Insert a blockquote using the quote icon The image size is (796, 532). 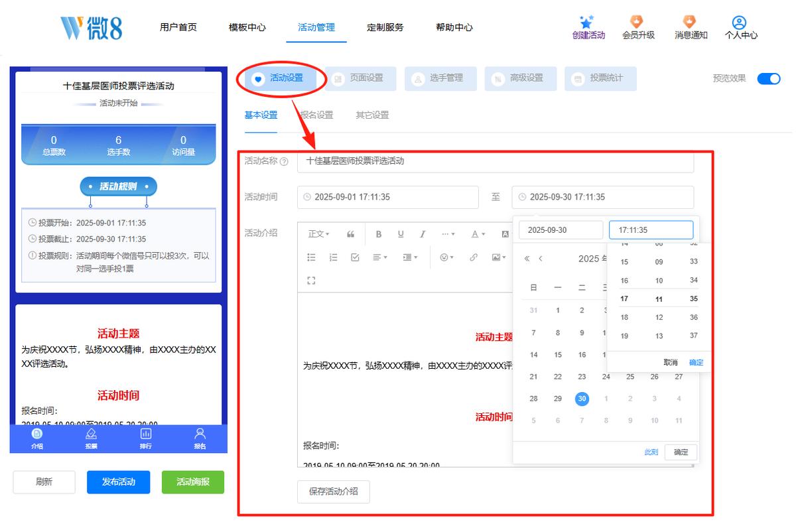click(351, 234)
